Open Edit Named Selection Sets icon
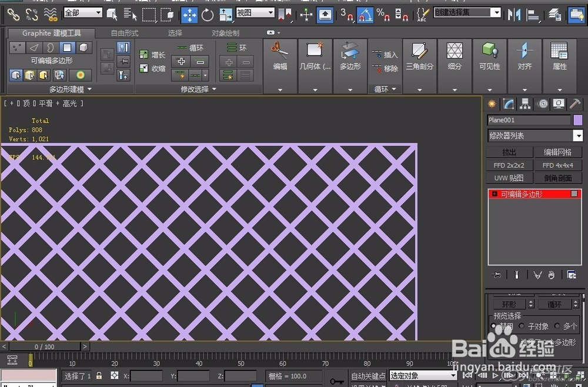 (x=423, y=15)
